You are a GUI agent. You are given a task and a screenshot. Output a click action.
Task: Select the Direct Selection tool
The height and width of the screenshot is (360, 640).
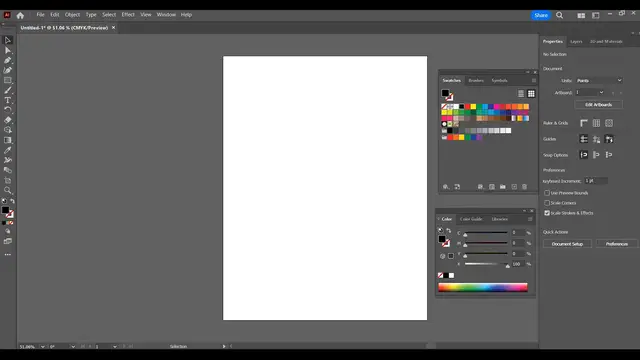8,50
